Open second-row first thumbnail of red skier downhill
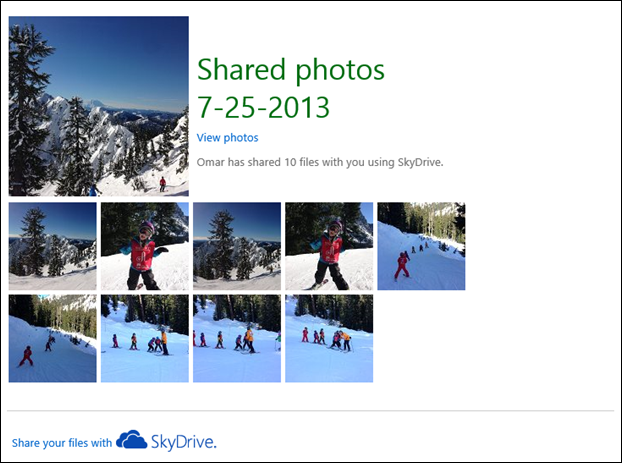Image resolution: width=622 pixels, height=463 pixels. (52, 338)
